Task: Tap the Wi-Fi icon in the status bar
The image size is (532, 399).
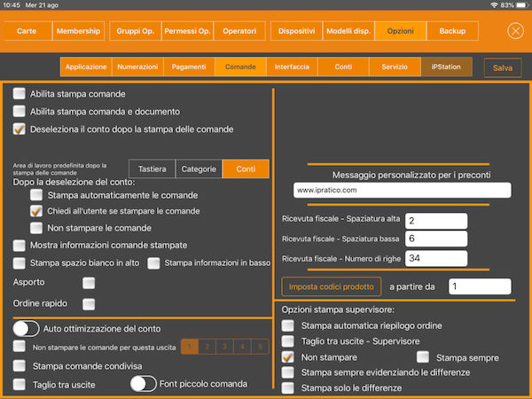Action: pyautogui.click(x=494, y=5)
